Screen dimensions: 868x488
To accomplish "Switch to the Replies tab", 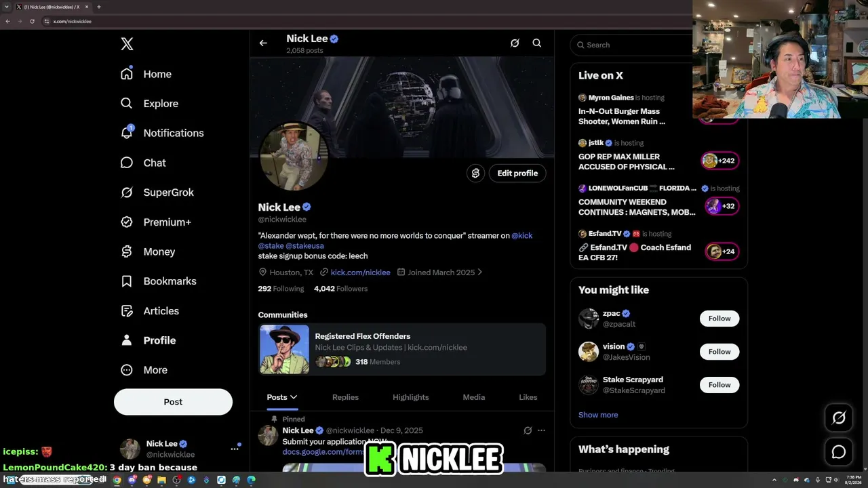I will pos(345,397).
